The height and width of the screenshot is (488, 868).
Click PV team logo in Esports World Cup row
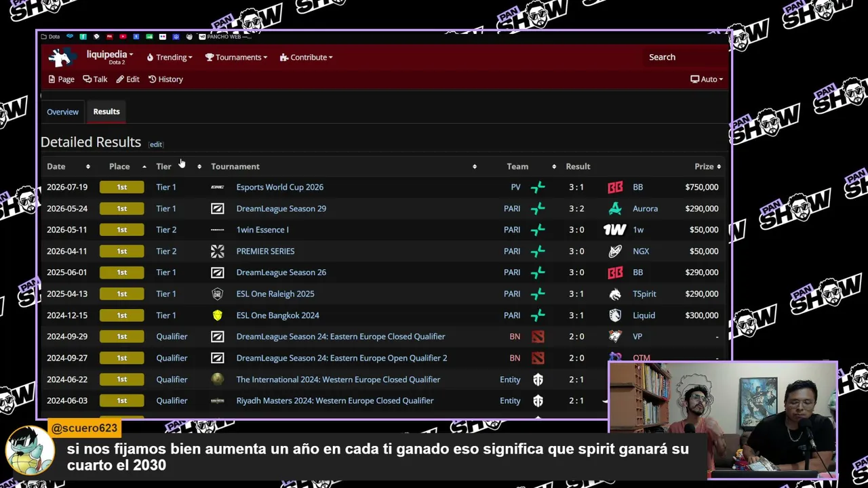coord(538,187)
